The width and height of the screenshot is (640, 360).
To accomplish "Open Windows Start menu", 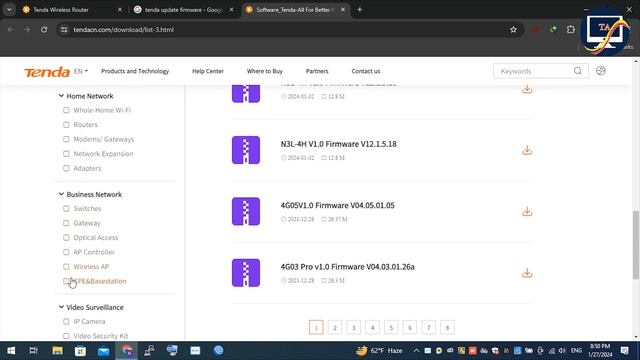I will [x=11, y=351].
